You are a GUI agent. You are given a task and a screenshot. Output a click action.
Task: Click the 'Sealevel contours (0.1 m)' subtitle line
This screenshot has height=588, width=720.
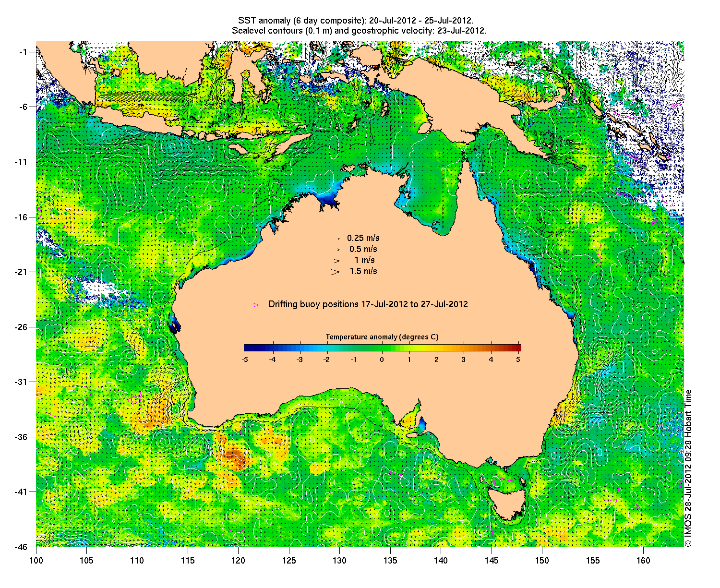click(x=359, y=30)
